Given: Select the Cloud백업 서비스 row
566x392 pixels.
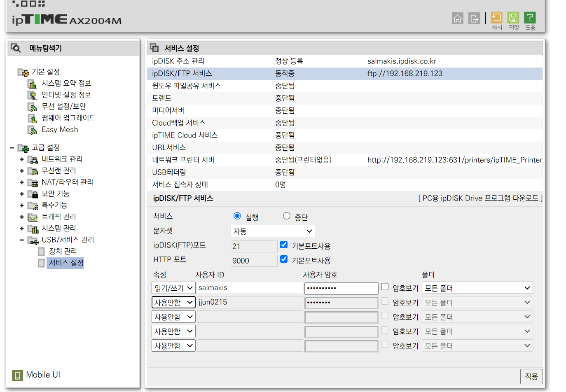Looking at the screenshot, I should point(345,123).
